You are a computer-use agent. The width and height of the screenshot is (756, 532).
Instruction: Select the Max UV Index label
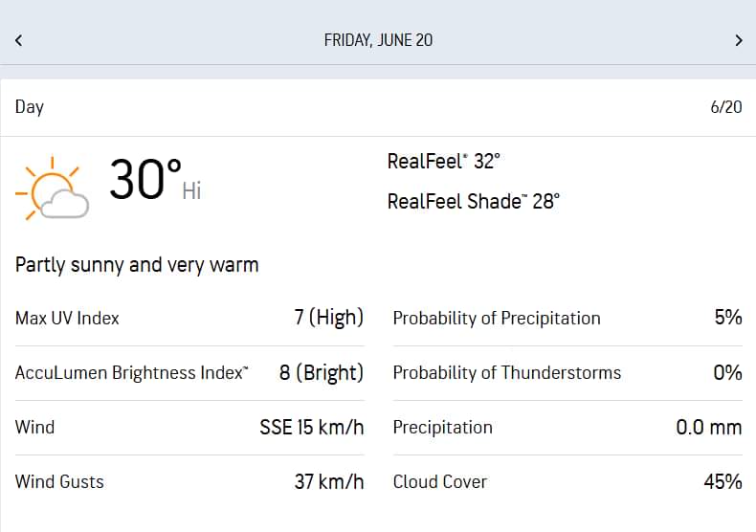tap(67, 318)
